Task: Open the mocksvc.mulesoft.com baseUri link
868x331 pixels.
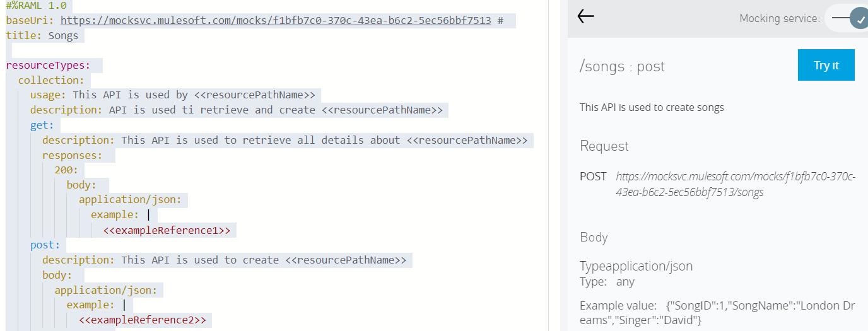Action: click(276, 20)
